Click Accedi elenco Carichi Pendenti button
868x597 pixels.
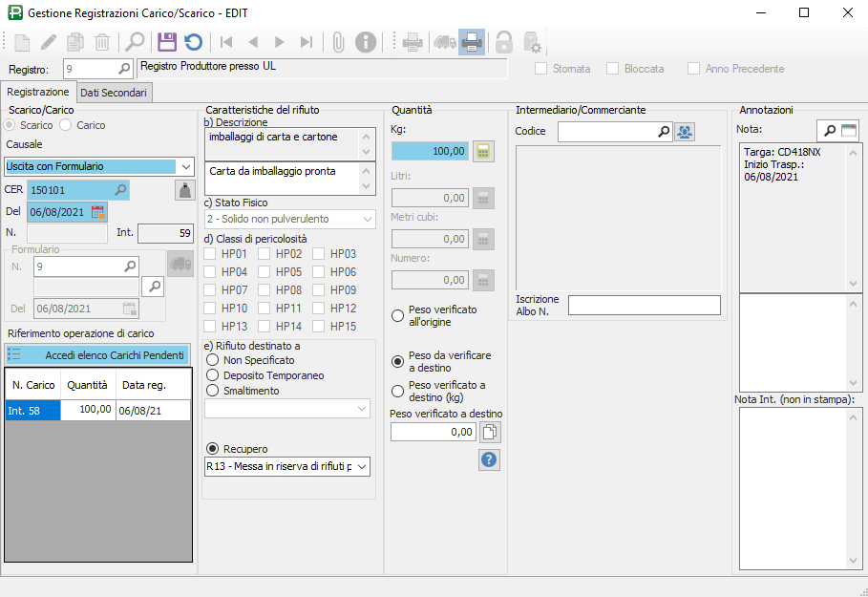click(x=97, y=355)
